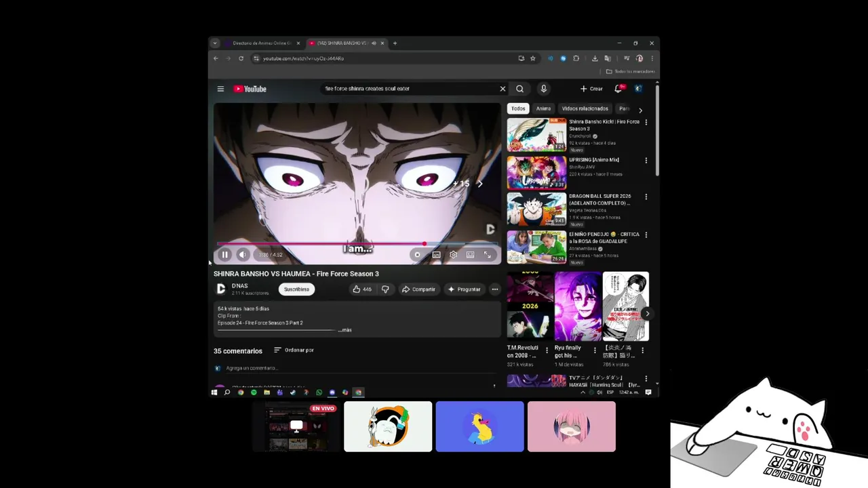Reload the page in Chrome
Image resolution: width=868 pixels, height=488 pixels.
click(241, 58)
